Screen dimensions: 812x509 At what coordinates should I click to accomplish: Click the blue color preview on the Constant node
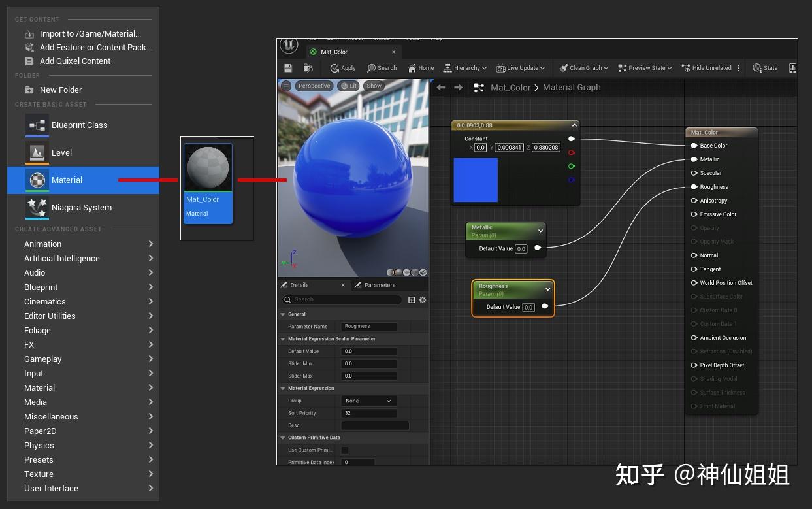[476, 179]
